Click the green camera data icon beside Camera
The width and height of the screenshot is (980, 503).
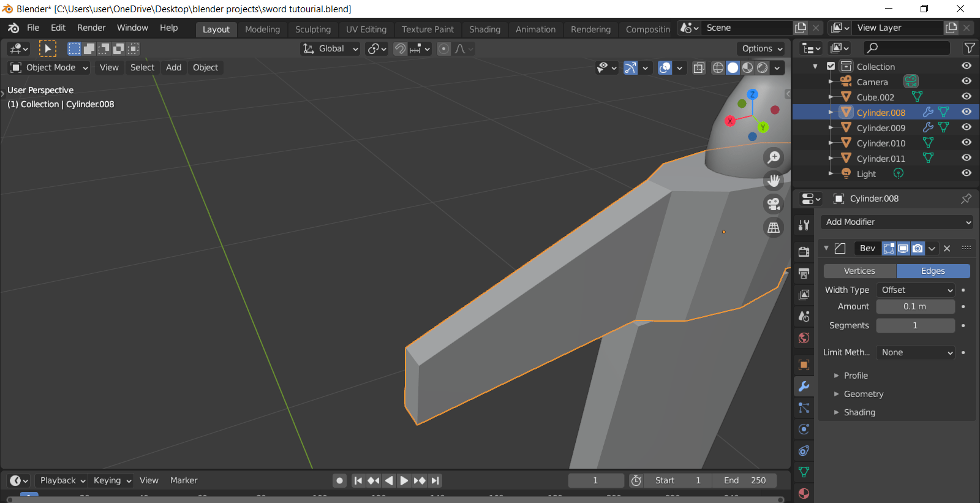[x=911, y=81]
